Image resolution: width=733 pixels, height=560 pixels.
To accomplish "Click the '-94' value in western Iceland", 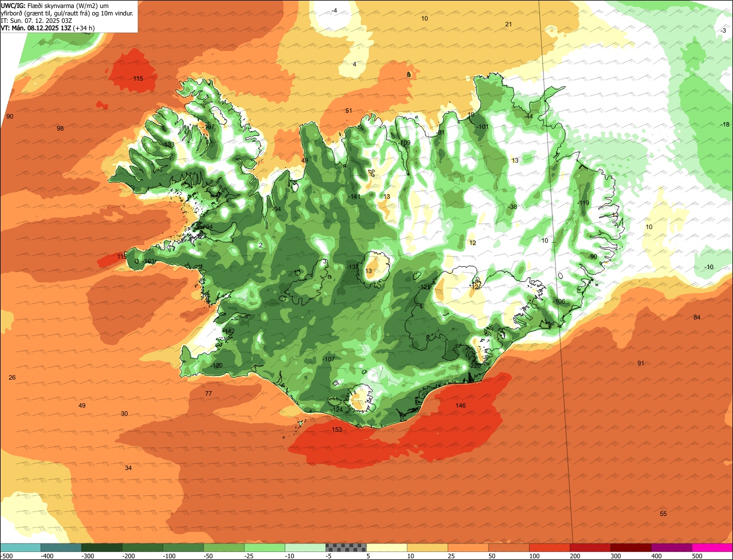I will [x=276, y=209].
